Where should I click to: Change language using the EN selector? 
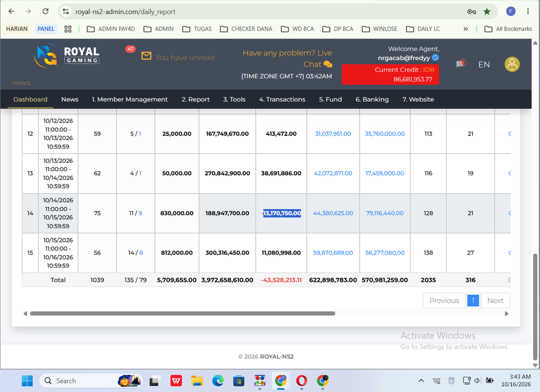coord(484,64)
